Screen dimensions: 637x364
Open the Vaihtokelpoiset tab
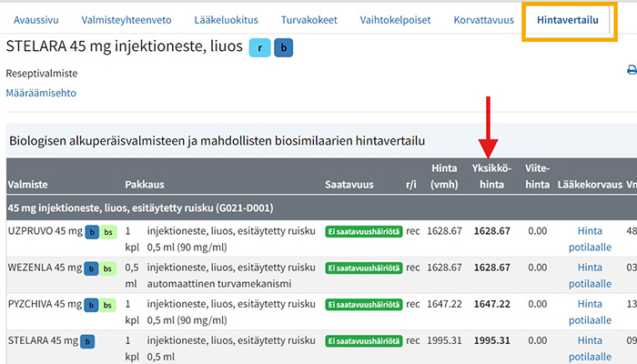point(395,20)
